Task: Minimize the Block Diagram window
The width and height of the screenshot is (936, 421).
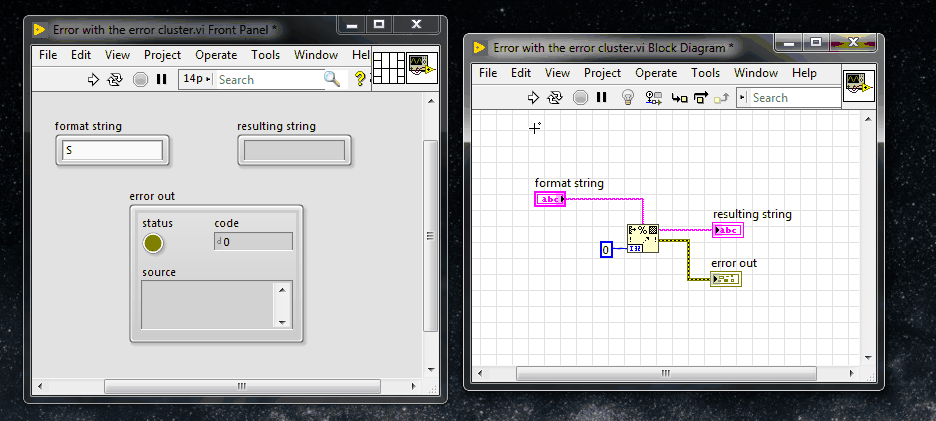Action: click(790, 42)
